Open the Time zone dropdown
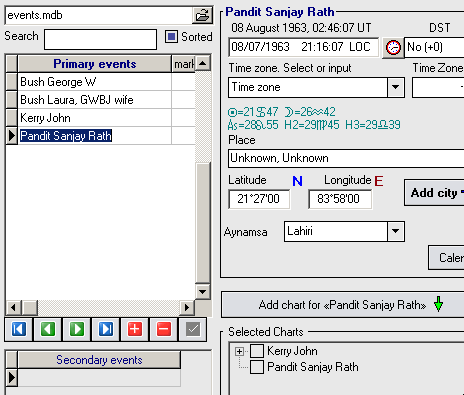 pyautogui.click(x=396, y=87)
